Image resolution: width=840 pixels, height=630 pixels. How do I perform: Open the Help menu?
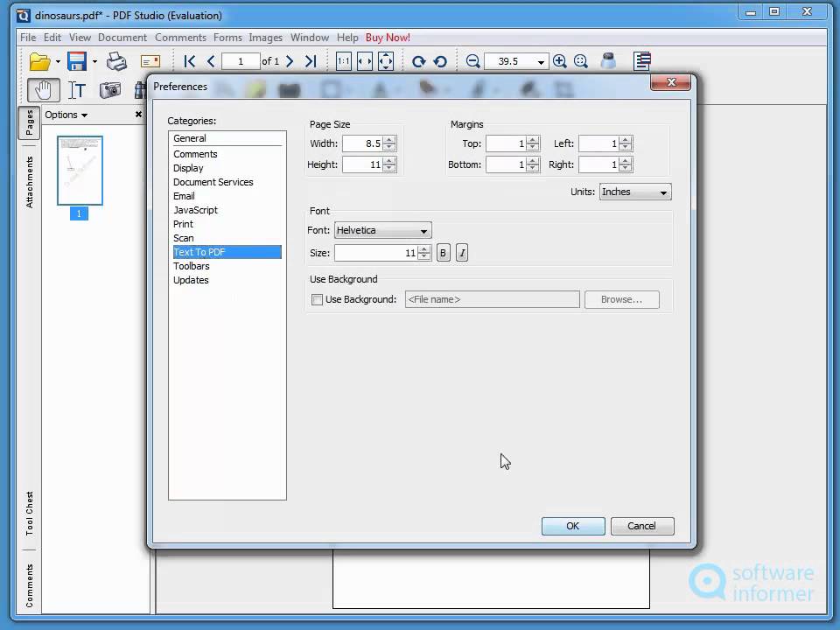(x=347, y=38)
